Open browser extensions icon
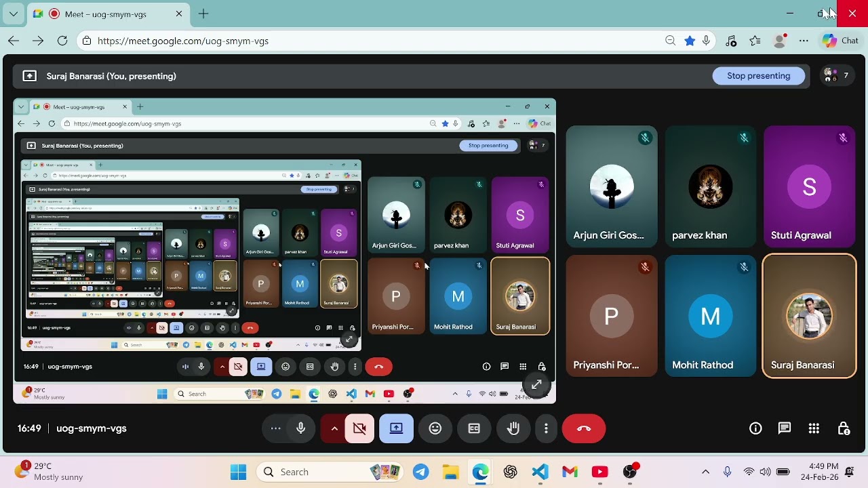868x488 pixels. pos(731,41)
